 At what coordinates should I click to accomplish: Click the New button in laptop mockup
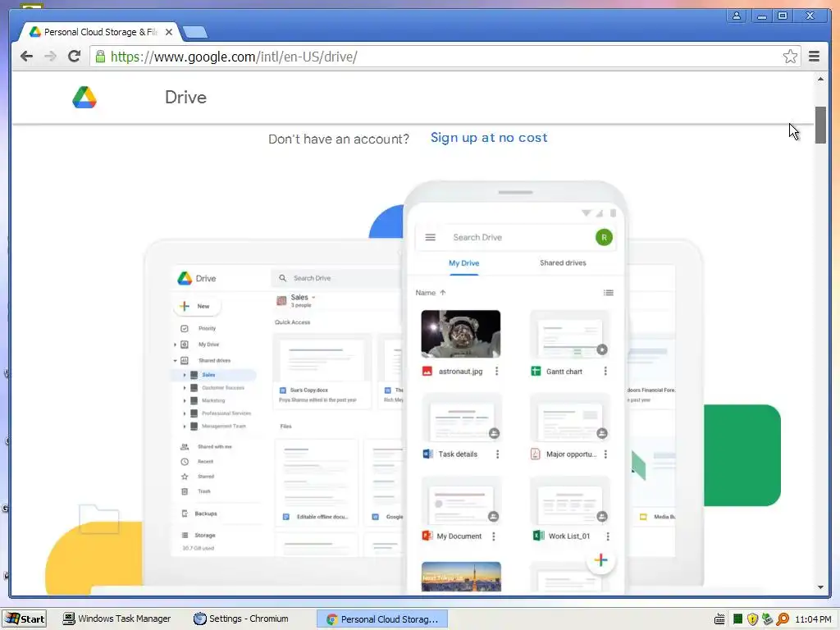(x=197, y=307)
